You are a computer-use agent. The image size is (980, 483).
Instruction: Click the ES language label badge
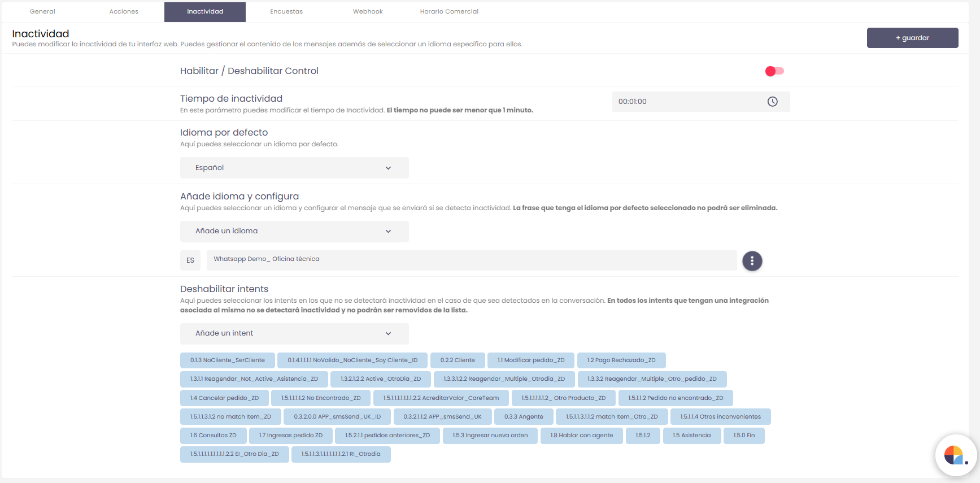coord(190,260)
